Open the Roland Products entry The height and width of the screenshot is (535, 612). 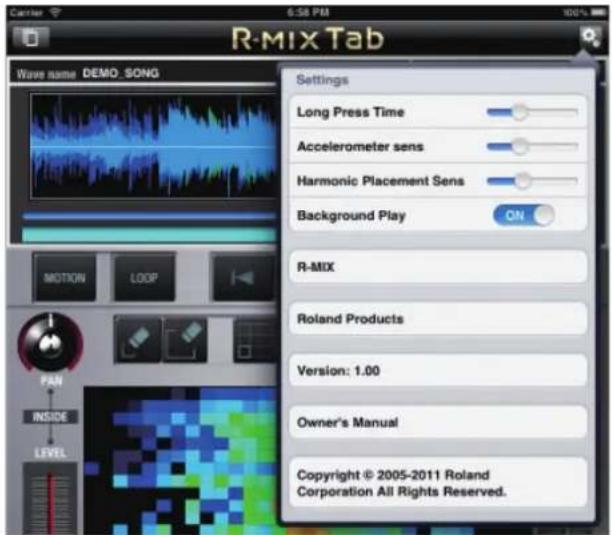(438, 319)
